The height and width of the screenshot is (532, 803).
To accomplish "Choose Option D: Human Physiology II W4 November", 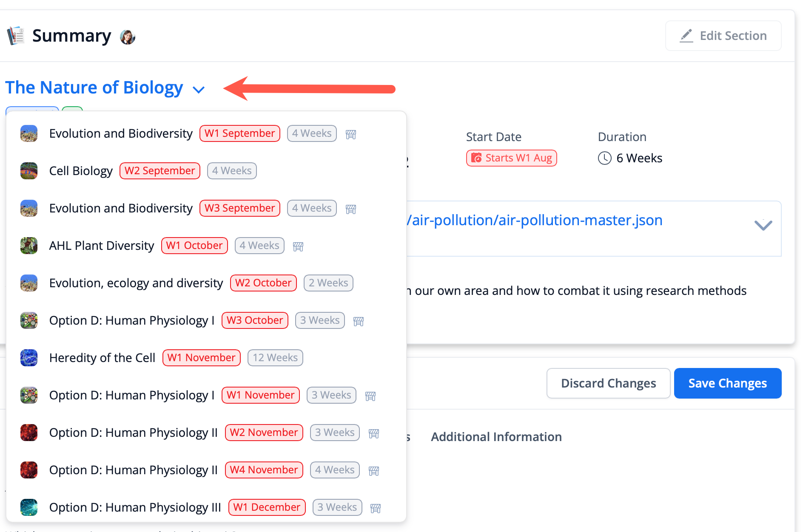I will point(134,470).
